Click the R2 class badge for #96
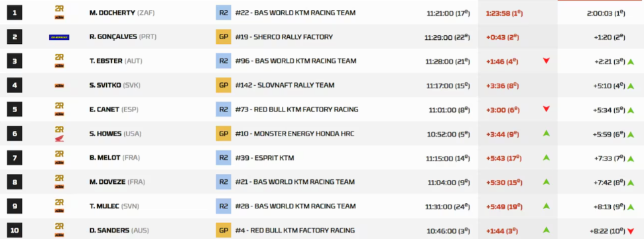This screenshot has width=644, height=239. coord(224,61)
